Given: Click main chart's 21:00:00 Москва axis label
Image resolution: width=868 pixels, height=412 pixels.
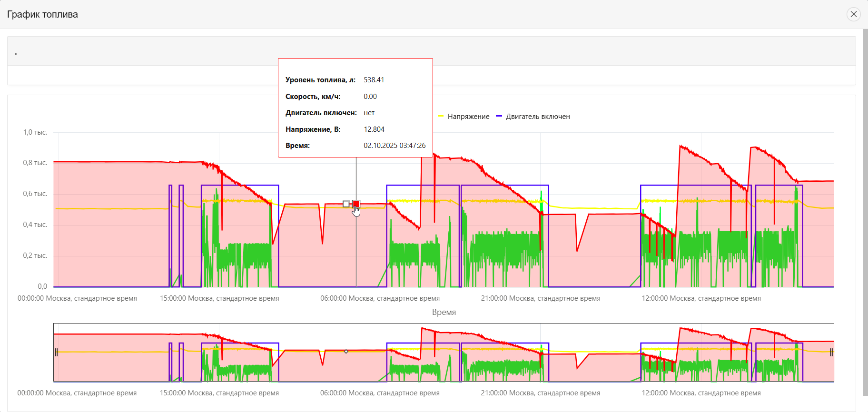Looking at the screenshot, I should 541,298.
